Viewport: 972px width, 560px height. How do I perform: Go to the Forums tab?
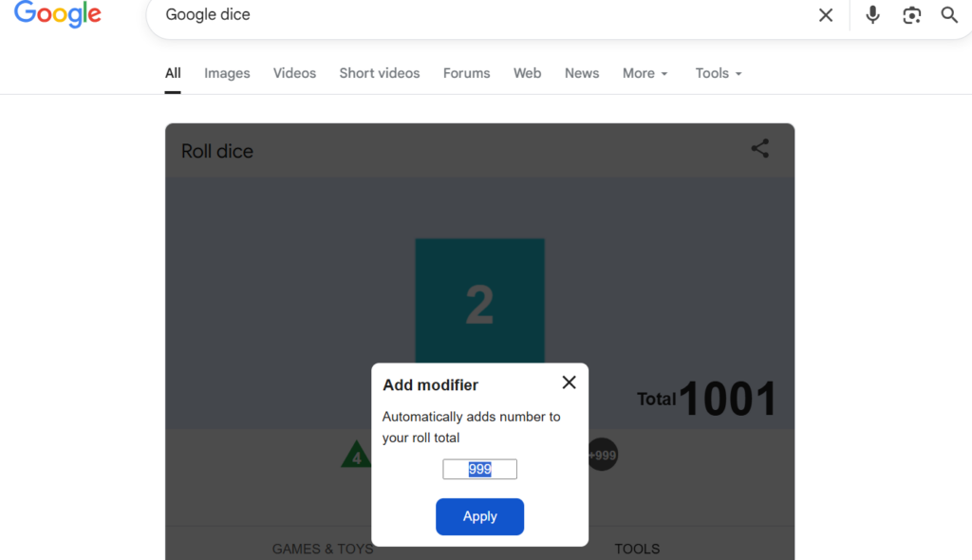(466, 73)
